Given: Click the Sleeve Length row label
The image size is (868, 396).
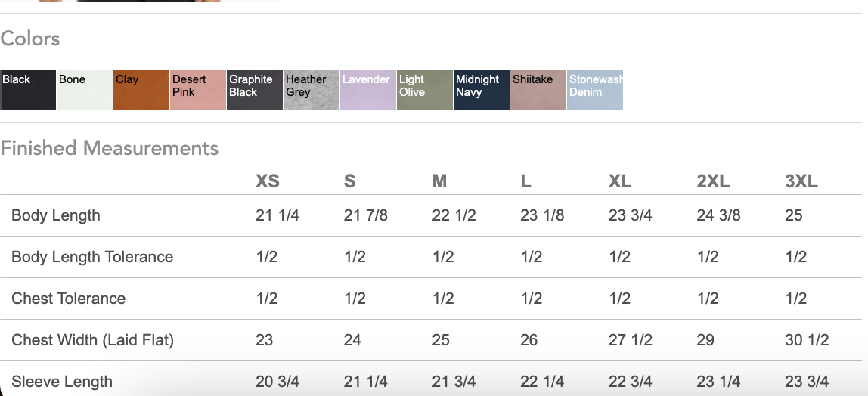Looking at the screenshot, I should click(62, 382).
